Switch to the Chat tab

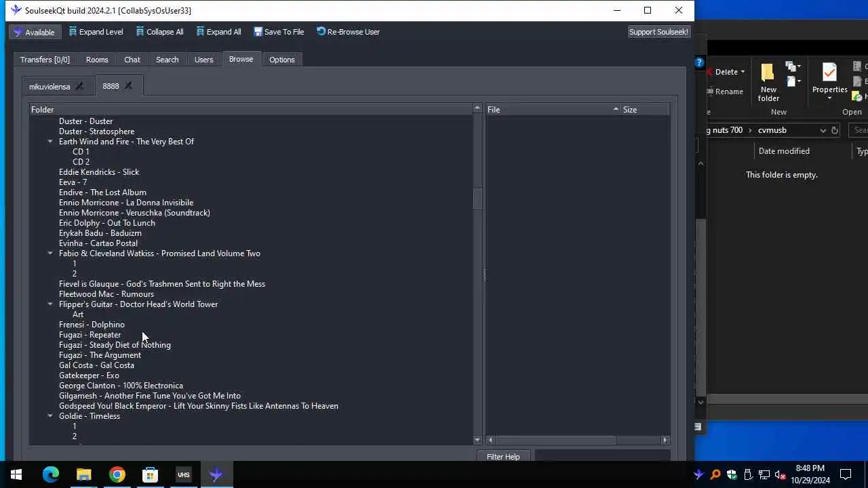[x=132, y=60]
